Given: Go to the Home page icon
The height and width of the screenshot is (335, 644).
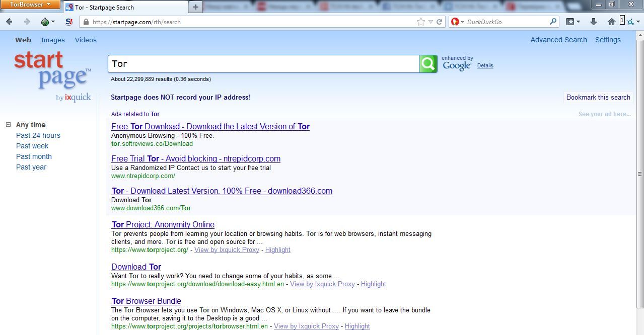Looking at the screenshot, I should click(x=612, y=22).
